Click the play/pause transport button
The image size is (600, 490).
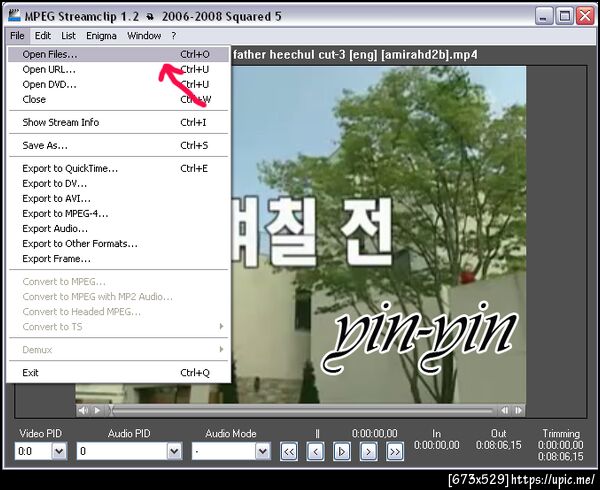(342, 452)
